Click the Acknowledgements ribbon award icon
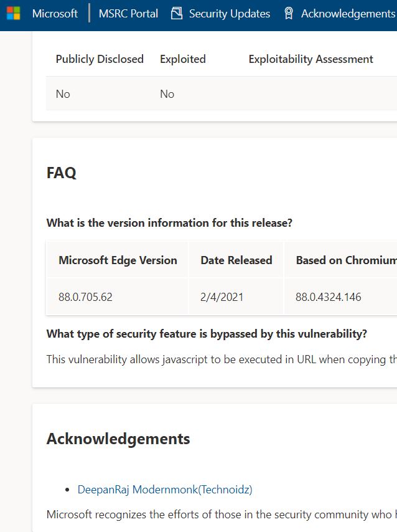Image resolution: width=397 pixels, height=532 pixels. coord(289,13)
